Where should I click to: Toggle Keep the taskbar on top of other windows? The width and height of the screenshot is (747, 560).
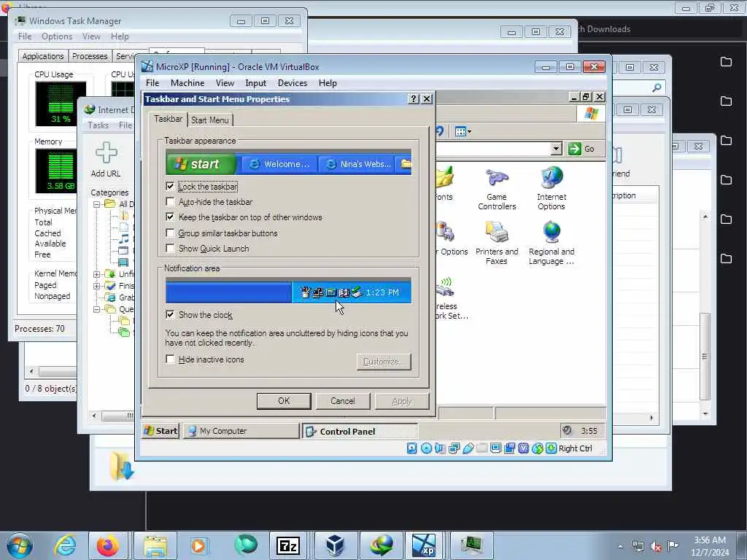pos(170,217)
